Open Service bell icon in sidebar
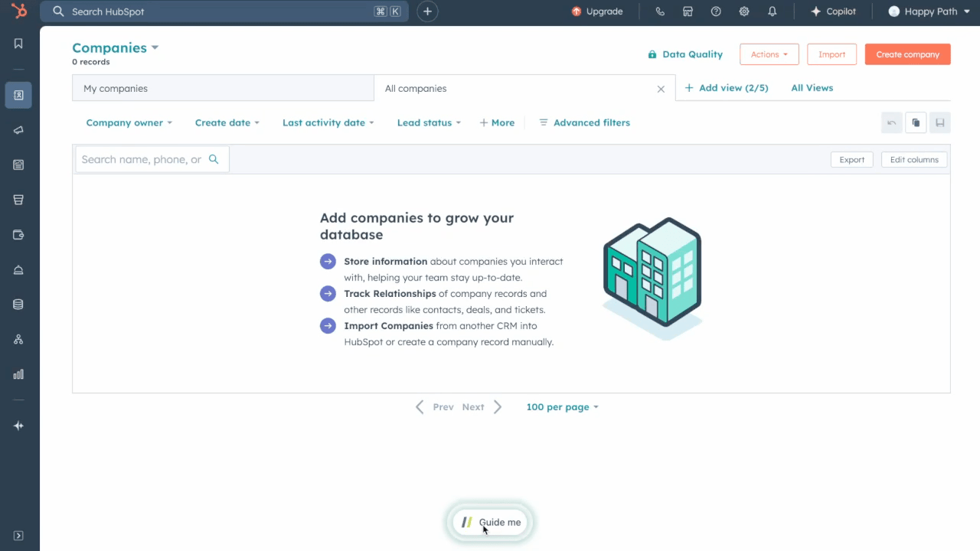Viewport: 980px width, 551px height. [x=18, y=269]
